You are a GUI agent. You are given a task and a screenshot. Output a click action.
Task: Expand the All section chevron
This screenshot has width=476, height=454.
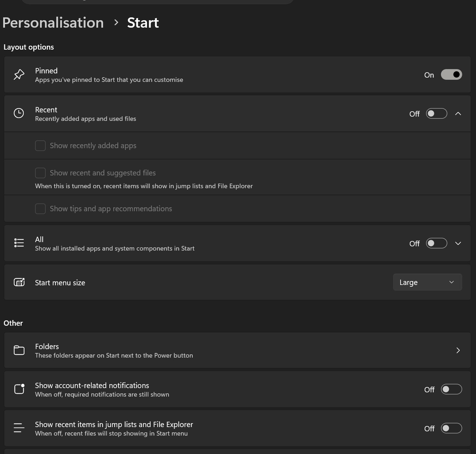[458, 243]
